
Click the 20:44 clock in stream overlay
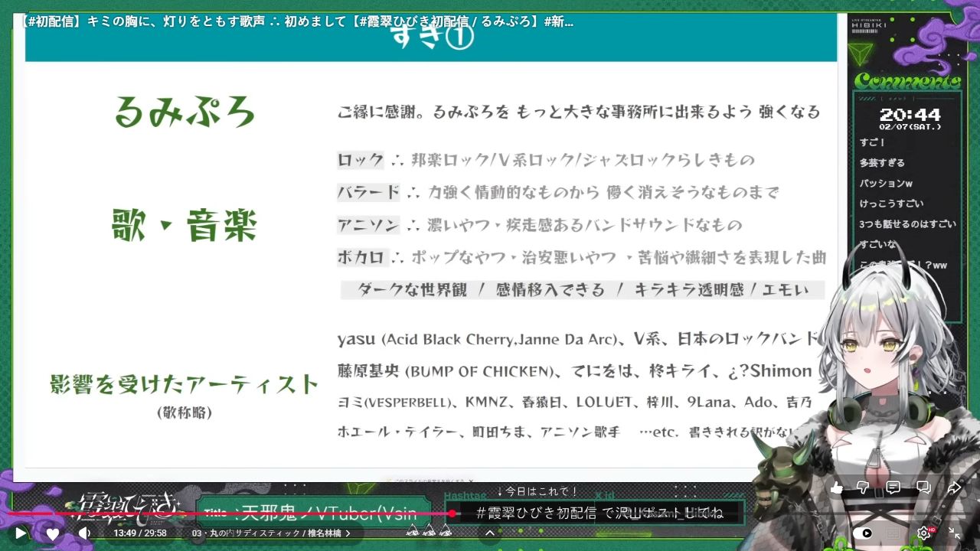(x=909, y=115)
